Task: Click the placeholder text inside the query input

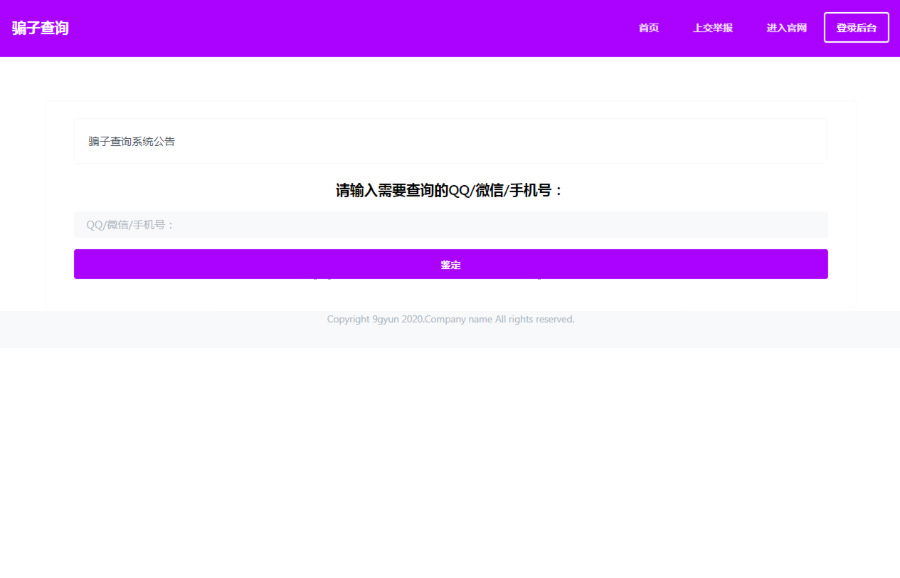Action: coord(130,225)
